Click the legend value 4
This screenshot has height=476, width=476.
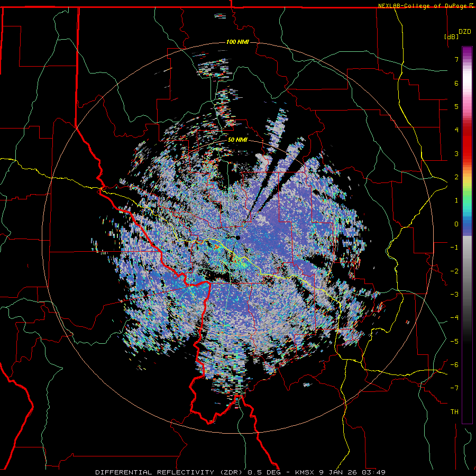(x=456, y=130)
